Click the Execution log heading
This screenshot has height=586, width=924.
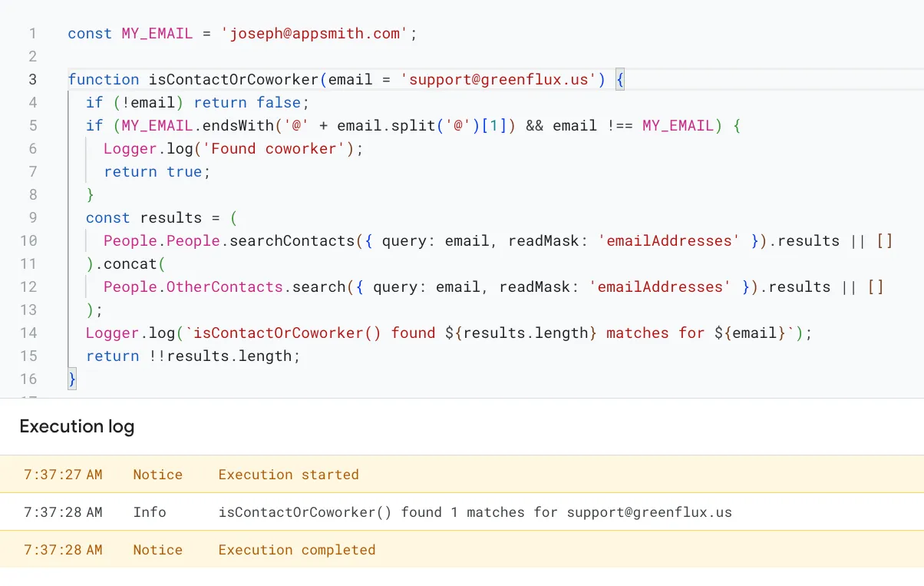click(77, 427)
